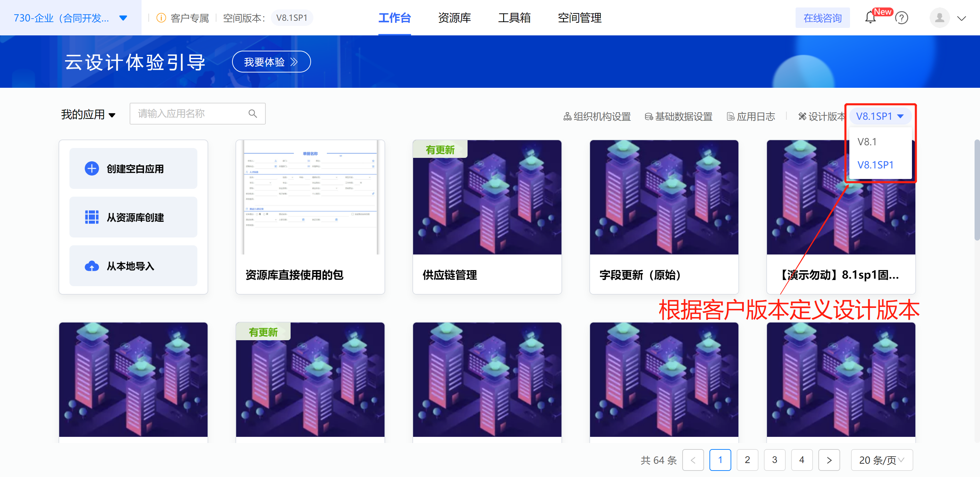This screenshot has height=477, width=980.
Task: Open the 资源库直接使用的包 app card
Action: [310, 217]
